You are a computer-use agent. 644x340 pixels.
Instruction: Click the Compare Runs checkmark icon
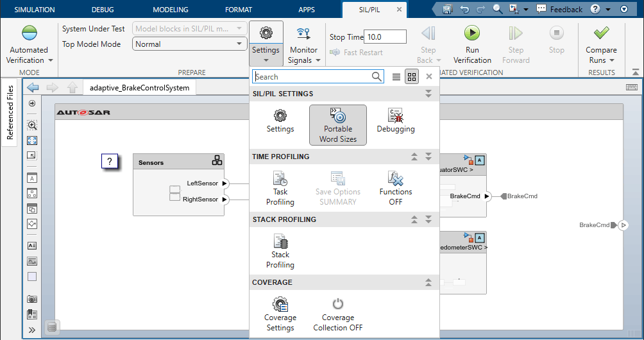tap(601, 33)
